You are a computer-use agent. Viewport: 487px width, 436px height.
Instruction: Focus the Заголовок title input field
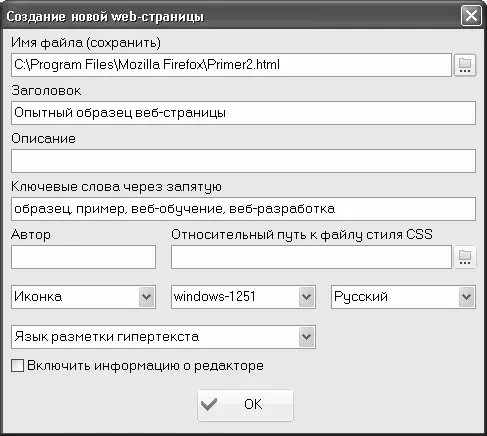pyautogui.click(x=243, y=113)
